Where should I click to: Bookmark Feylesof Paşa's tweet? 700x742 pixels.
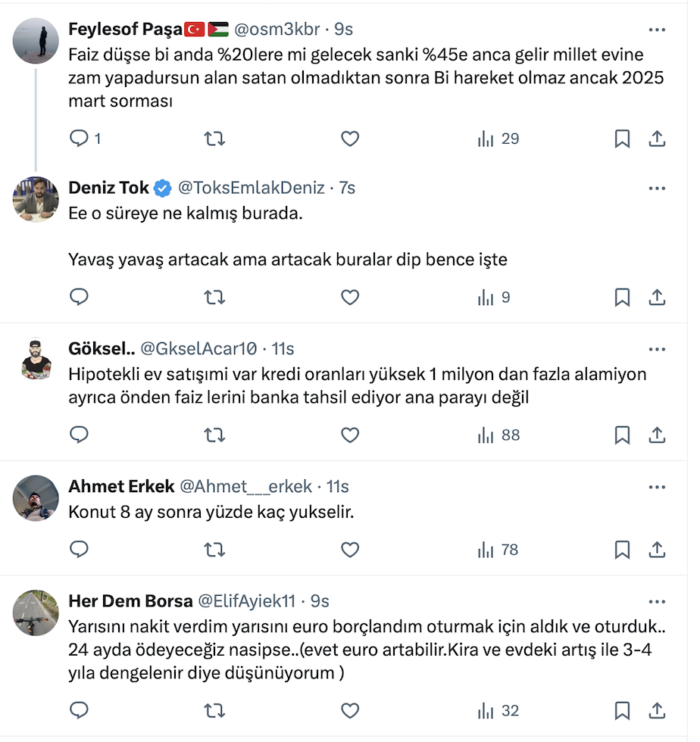point(622,139)
